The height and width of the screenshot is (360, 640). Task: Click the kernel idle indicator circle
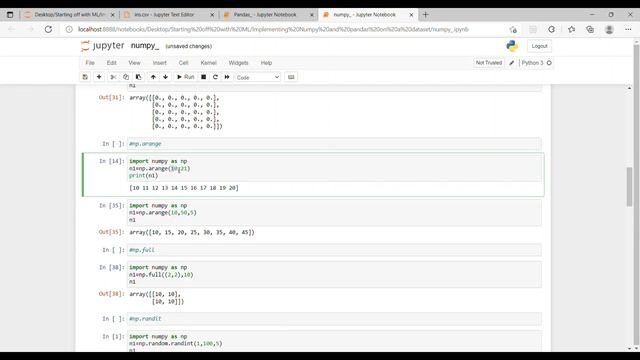tap(549, 63)
